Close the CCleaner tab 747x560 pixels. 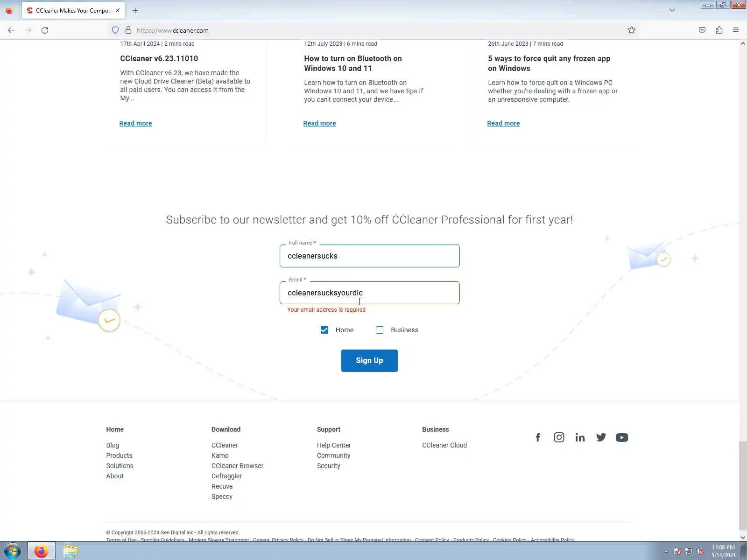118,10
